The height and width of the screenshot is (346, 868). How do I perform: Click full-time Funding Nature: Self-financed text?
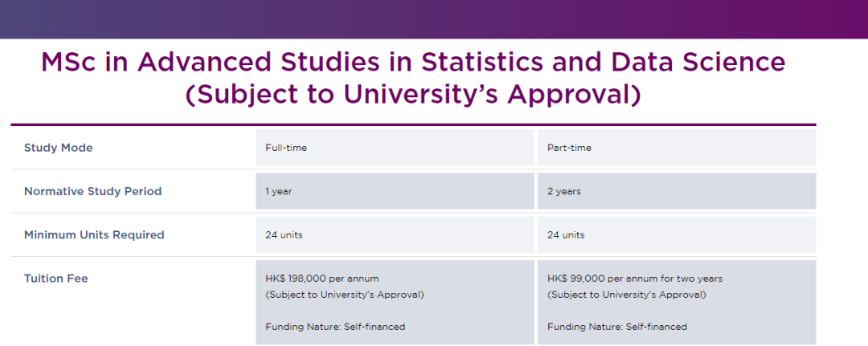point(335,327)
